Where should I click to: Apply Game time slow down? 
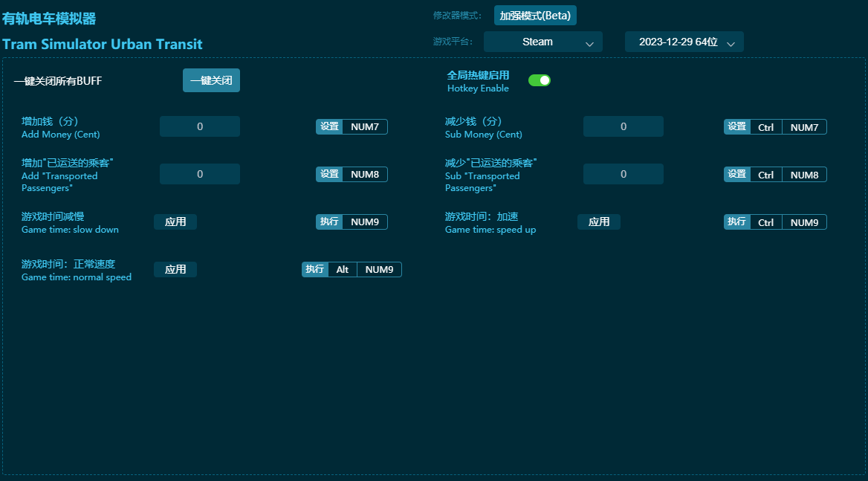pos(175,222)
